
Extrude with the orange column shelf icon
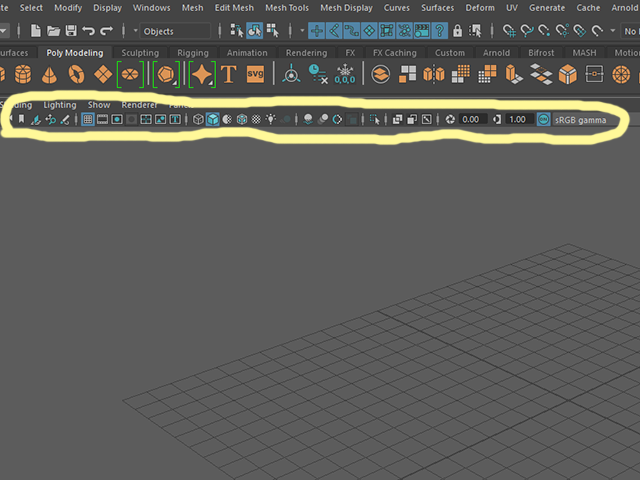(514, 75)
